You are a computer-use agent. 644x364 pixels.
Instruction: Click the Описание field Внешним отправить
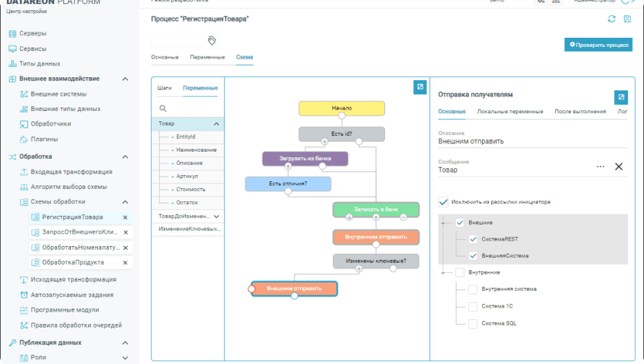point(532,141)
